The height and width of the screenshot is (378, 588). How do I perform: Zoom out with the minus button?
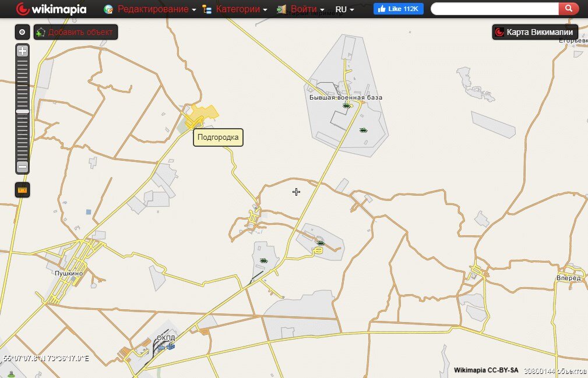click(22, 167)
